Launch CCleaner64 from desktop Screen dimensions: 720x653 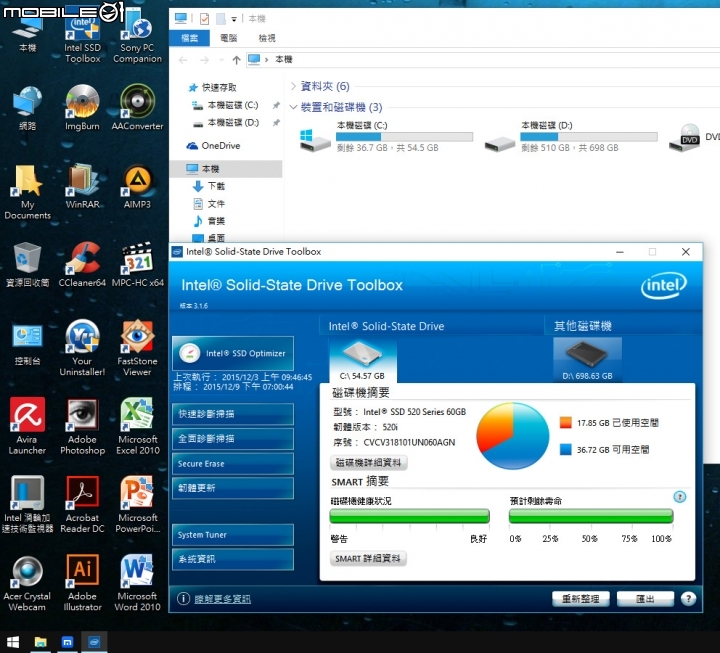tap(82, 265)
